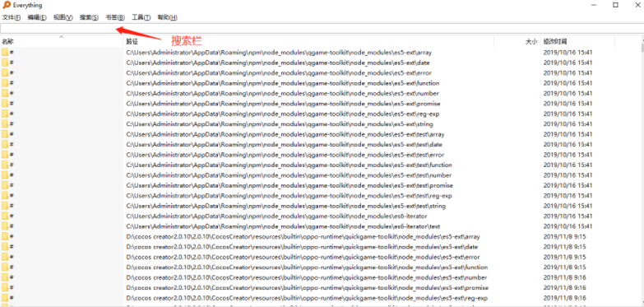Image resolution: width=644 pixels, height=307 pixels.
Task: Select folder icon for C: qgame-toolkit es5-ext\error
Action: (5, 72)
